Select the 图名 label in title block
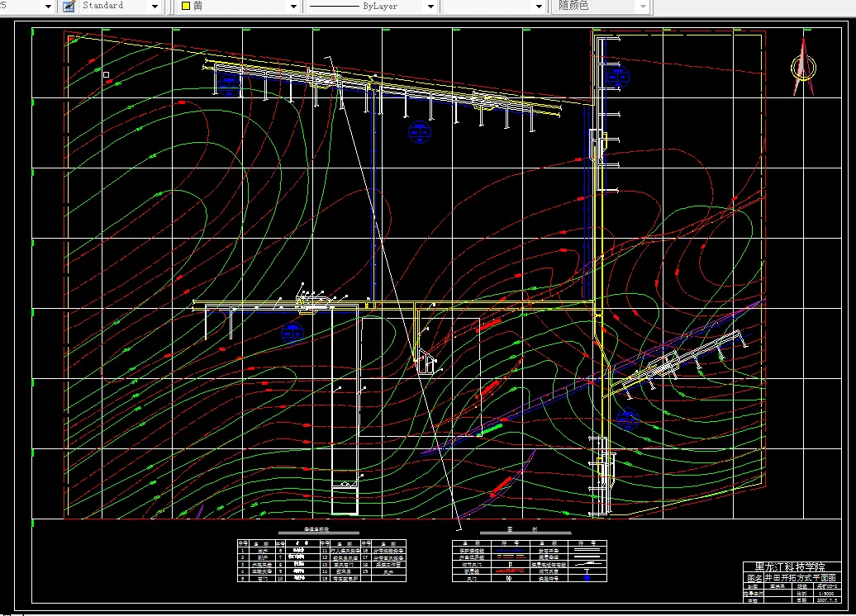Screen dimensions: 856x616 (754, 578)
